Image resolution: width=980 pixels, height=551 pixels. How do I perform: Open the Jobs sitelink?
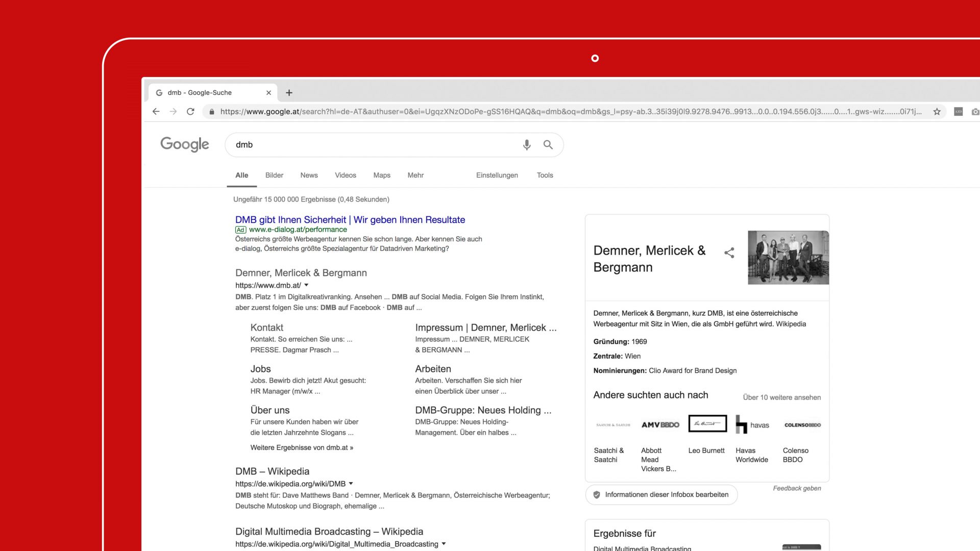click(x=260, y=369)
